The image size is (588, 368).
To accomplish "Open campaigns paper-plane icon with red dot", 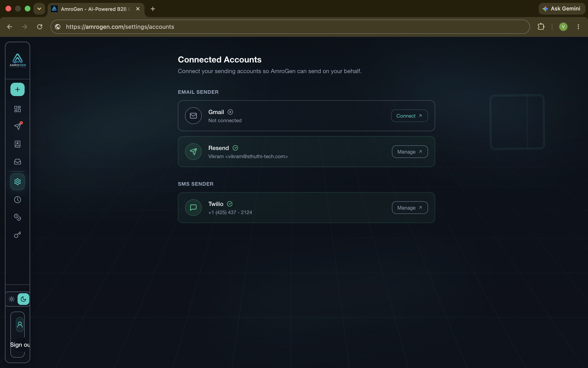I will tap(18, 126).
